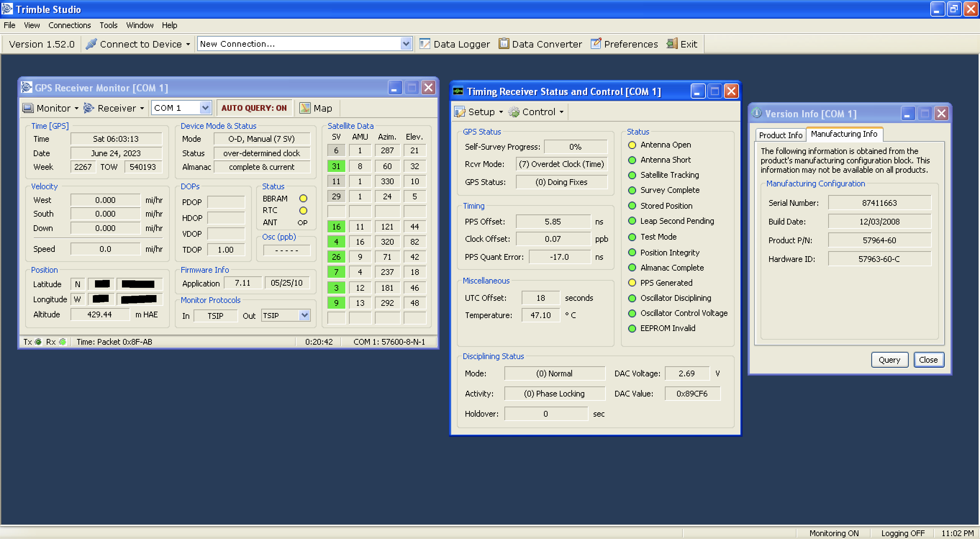Click satellite SV 31 green cell

[336, 166]
